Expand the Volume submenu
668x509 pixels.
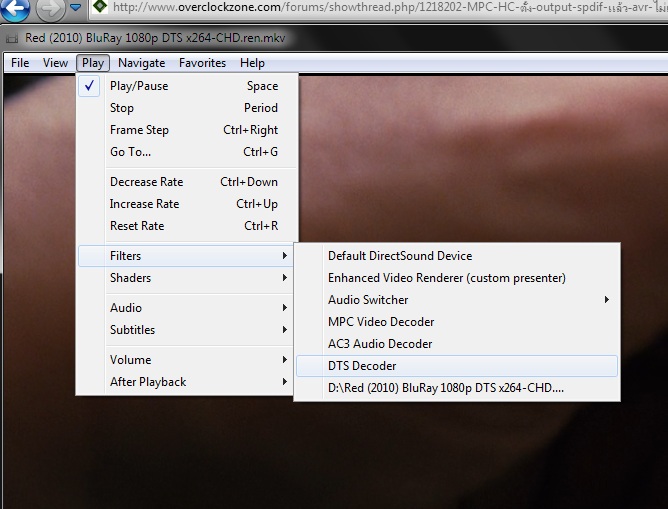[186, 360]
